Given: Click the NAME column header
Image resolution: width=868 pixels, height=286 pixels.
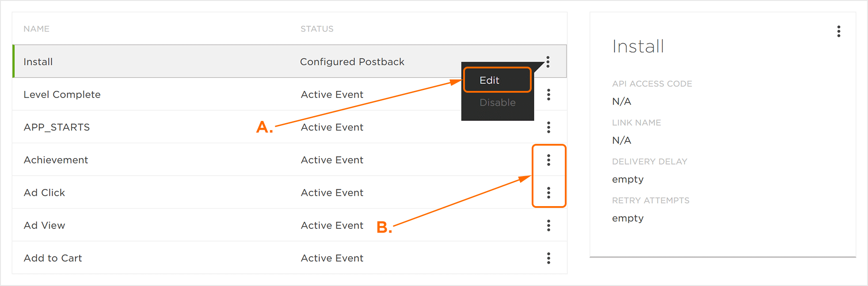Looking at the screenshot, I should pos(36,29).
